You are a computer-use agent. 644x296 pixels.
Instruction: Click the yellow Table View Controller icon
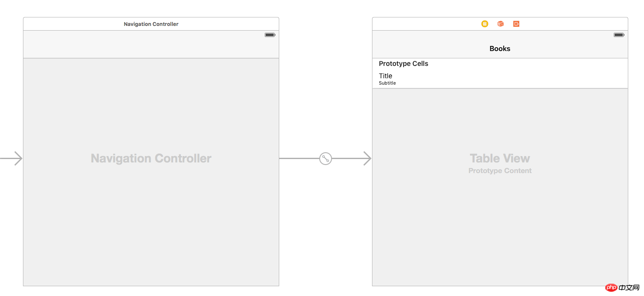coord(485,24)
